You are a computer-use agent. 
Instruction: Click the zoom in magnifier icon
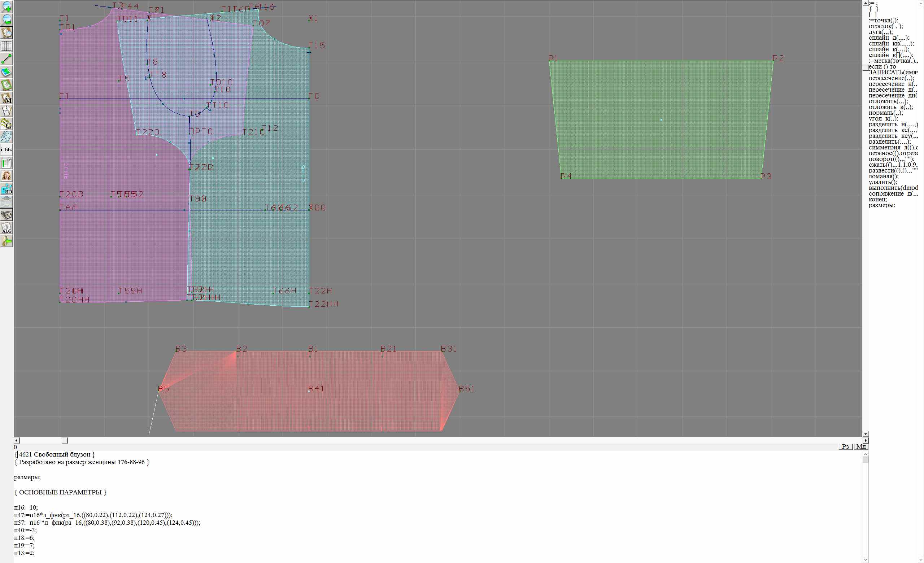[x=7, y=6]
